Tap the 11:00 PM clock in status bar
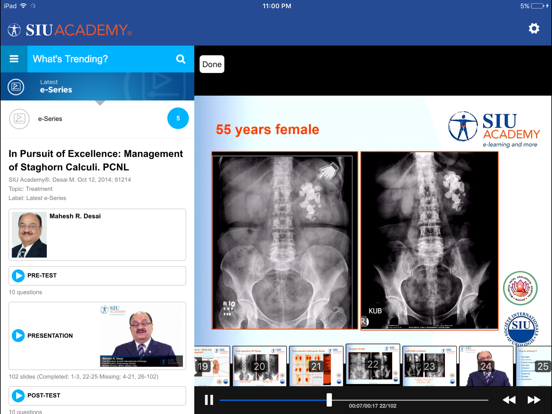Image resolution: width=552 pixels, height=414 pixels. click(277, 6)
